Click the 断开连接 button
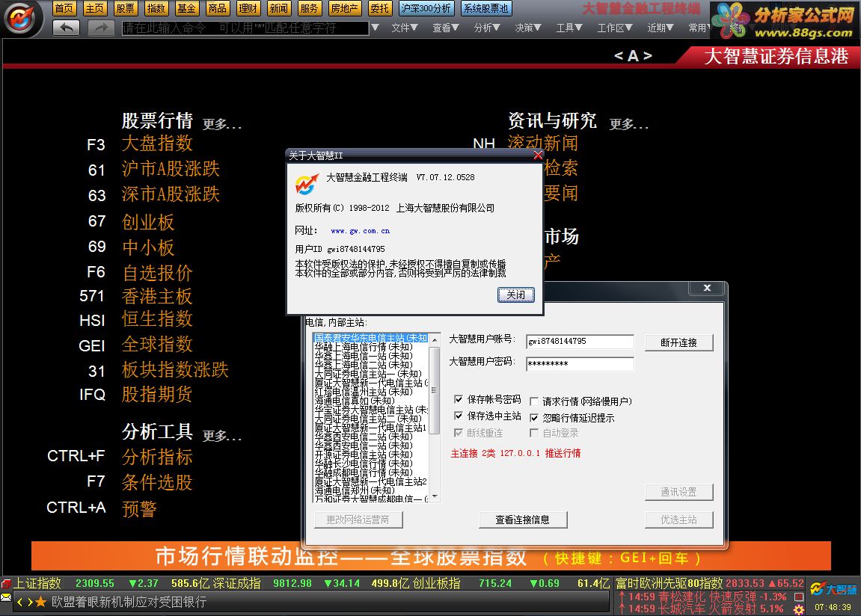The height and width of the screenshot is (616, 861). (x=678, y=343)
